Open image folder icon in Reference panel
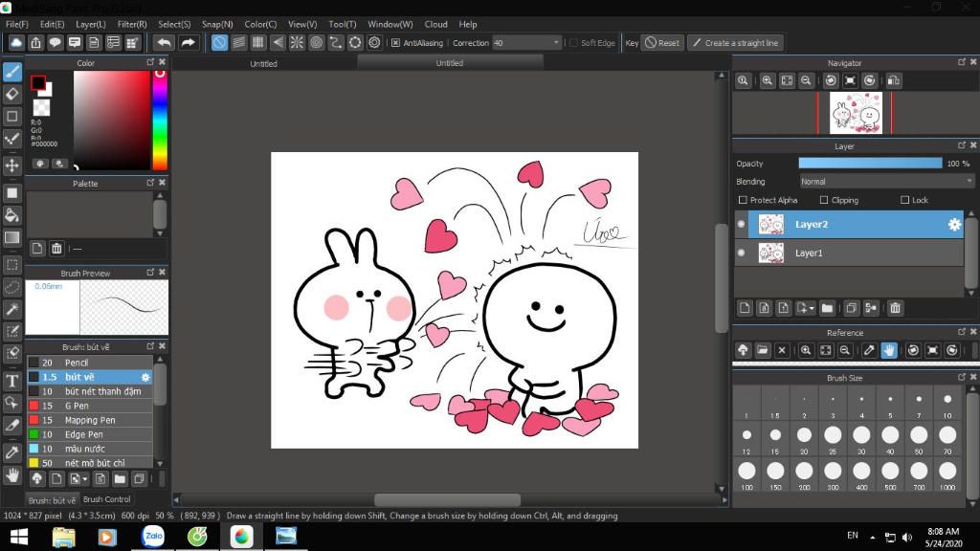Screen dimensions: 980x551 tap(762, 350)
